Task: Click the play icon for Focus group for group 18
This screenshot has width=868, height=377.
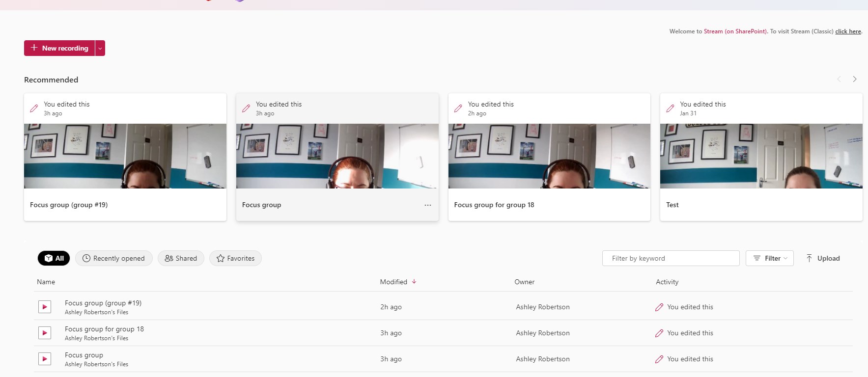Action: (45, 333)
